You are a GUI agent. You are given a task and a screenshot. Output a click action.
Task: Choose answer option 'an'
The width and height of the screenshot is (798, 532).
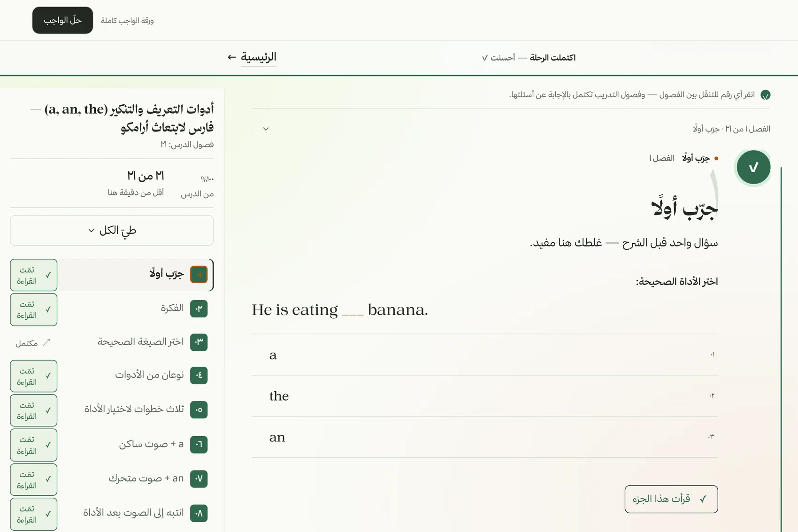coord(485,437)
